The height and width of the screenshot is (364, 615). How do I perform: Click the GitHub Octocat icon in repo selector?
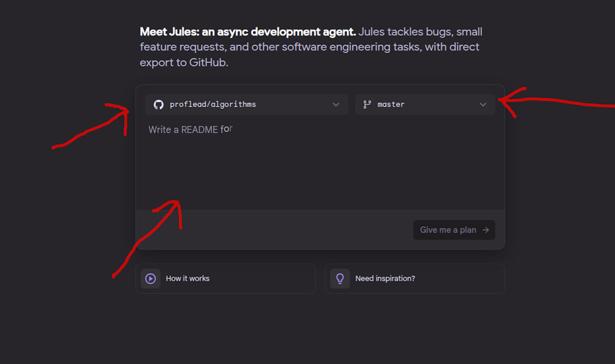point(158,104)
